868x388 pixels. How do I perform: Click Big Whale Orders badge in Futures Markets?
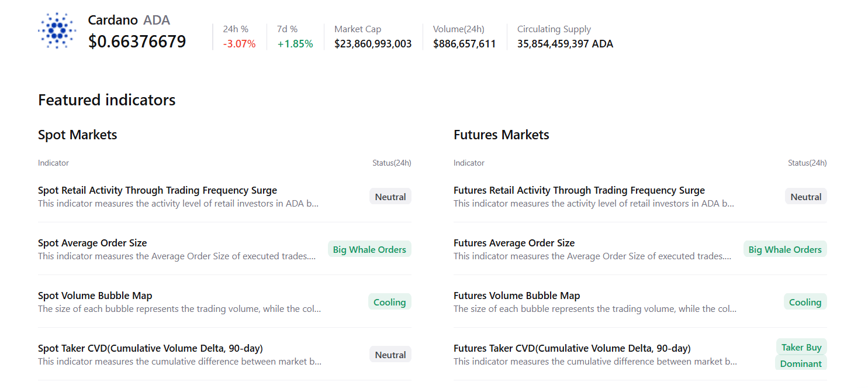(x=785, y=249)
